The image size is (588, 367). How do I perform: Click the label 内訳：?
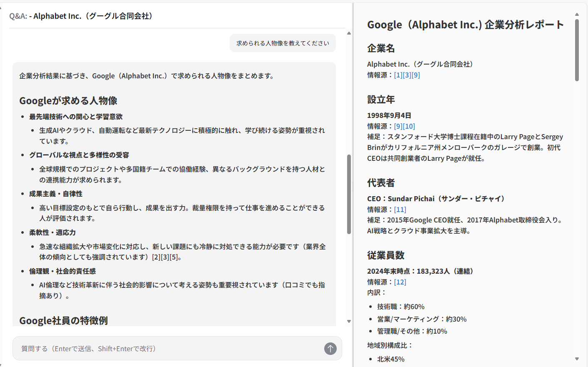[377, 292]
